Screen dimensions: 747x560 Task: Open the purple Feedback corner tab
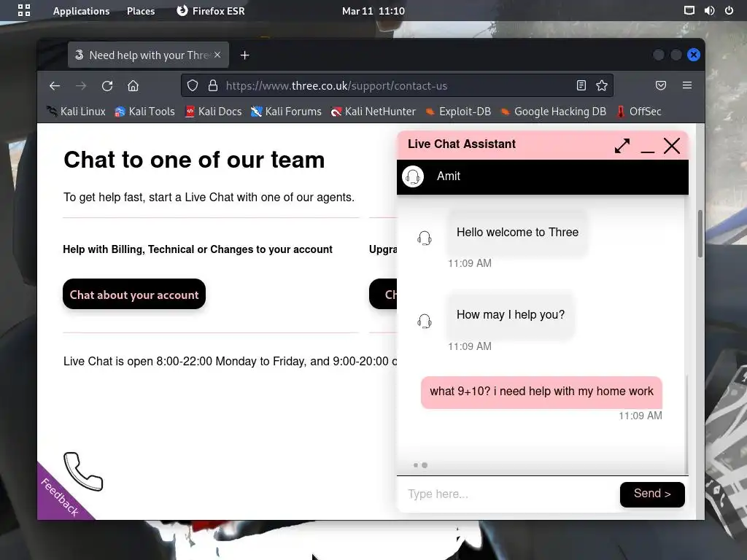(60, 497)
